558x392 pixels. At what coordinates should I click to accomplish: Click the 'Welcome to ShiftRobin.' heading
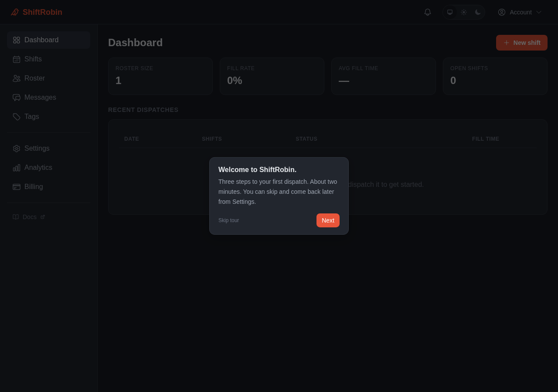point(257,170)
